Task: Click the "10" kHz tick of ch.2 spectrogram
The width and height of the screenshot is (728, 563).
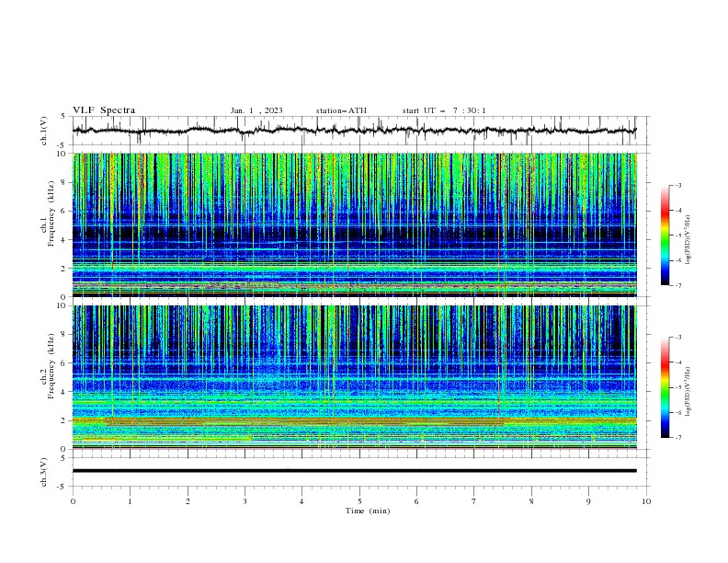Action: tap(63, 305)
